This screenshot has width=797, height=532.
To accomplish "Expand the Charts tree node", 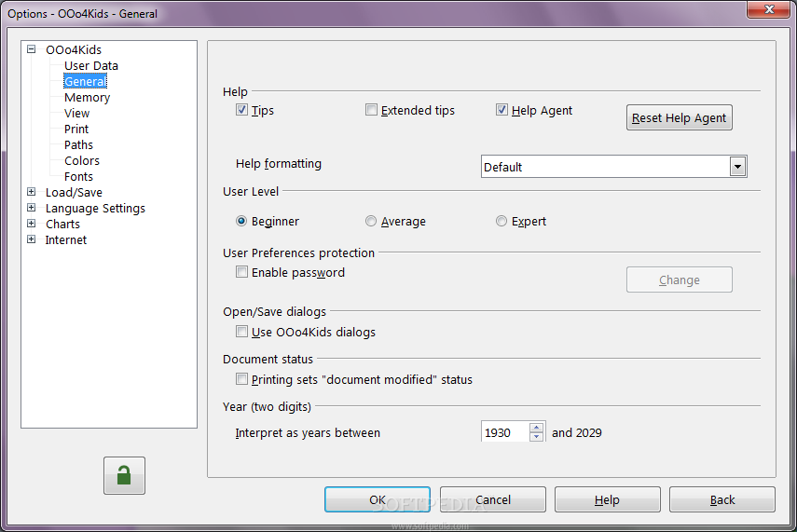I will click(32, 224).
